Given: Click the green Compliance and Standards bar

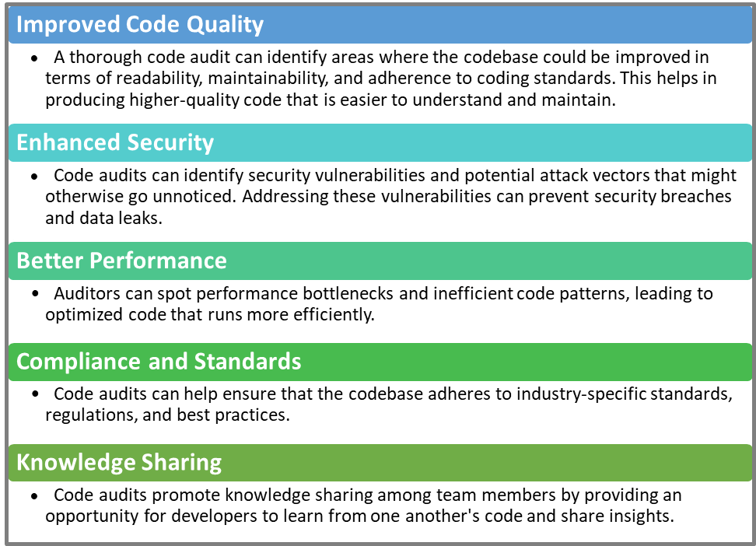Looking at the screenshot, I should click(544, 362).
